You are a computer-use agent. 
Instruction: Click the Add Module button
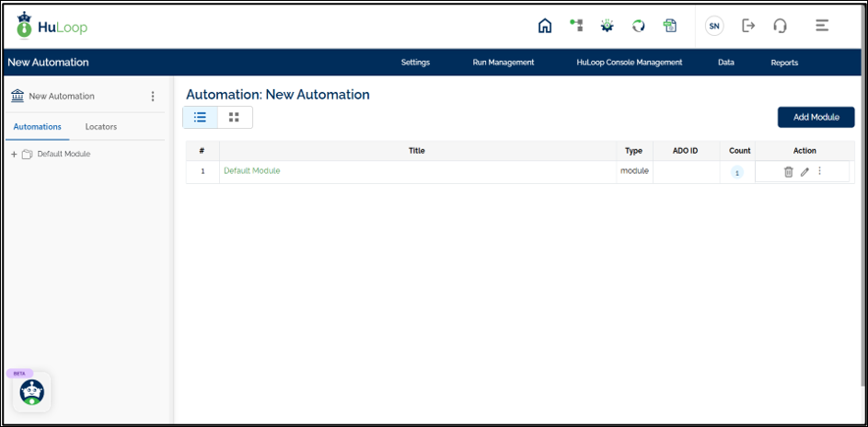tap(816, 117)
